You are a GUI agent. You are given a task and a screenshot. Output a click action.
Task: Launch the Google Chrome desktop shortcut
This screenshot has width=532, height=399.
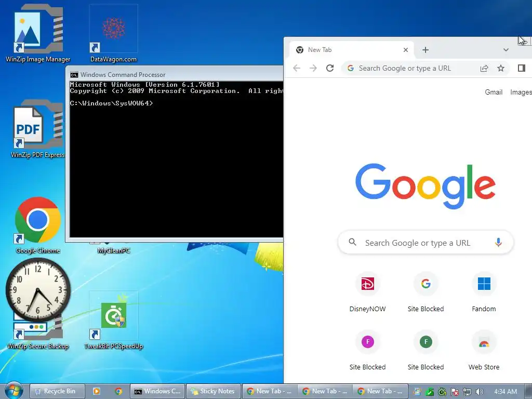38,225
